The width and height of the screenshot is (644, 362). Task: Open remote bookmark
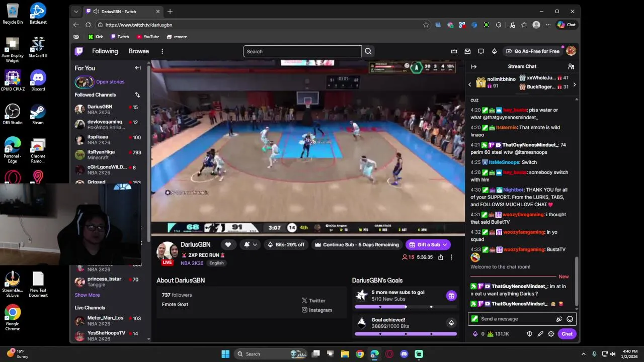[x=177, y=37]
